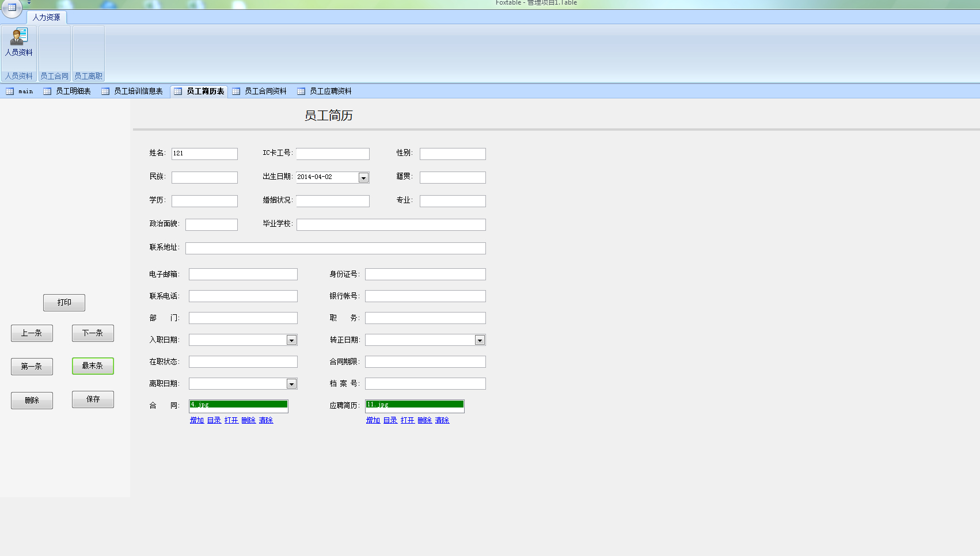The height and width of the screenshot is (556, 980).
Task: Open the 员工应聘资料 tab
Action: [x=325, y=92]
